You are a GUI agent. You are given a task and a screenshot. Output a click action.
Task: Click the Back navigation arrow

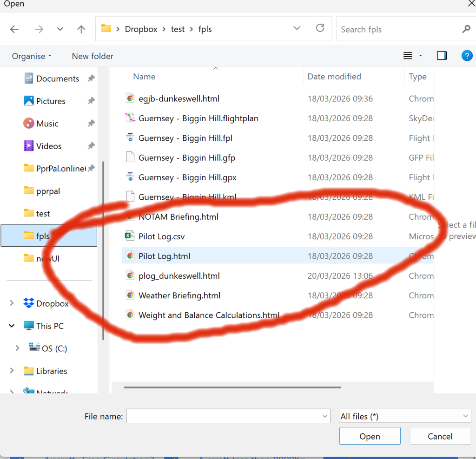coord(14,29)
